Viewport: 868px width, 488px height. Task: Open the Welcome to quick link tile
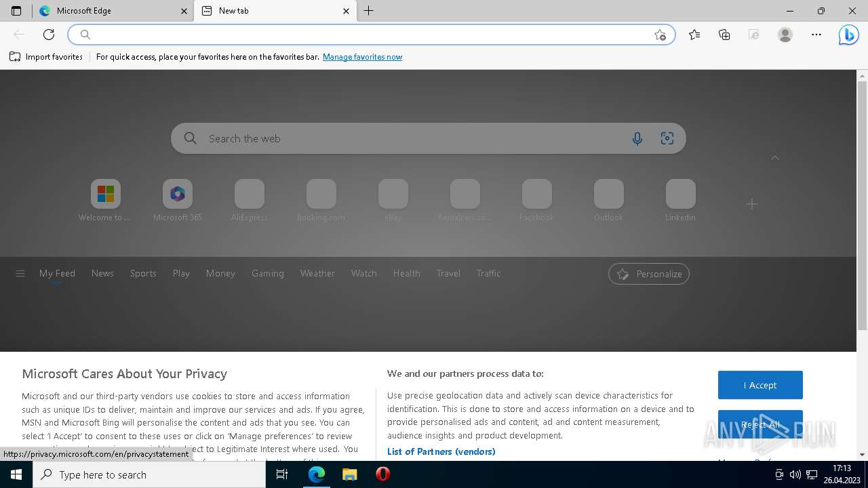(105, 201)
